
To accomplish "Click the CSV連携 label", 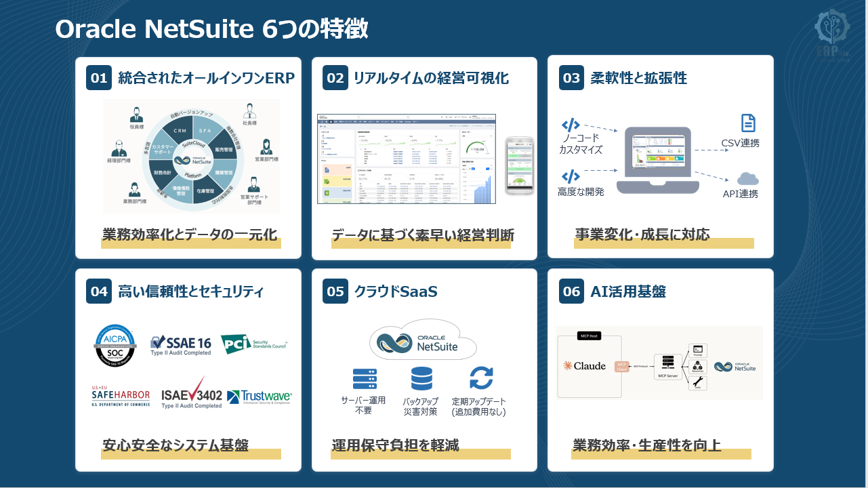I will click(741, 144).
